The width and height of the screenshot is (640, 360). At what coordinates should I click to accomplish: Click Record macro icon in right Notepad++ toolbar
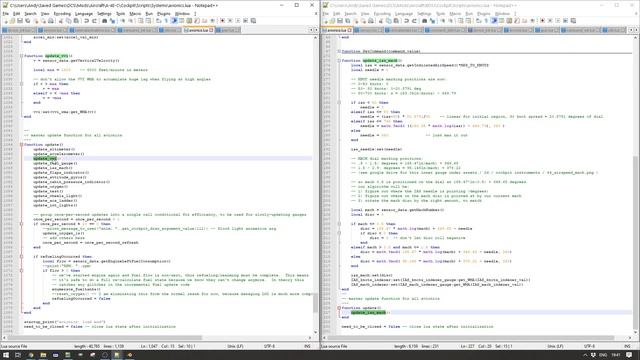click(x=542, y=20)
